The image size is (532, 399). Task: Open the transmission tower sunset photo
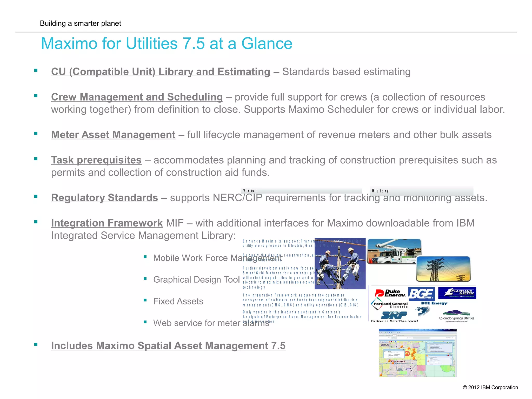tap(443, 269)
